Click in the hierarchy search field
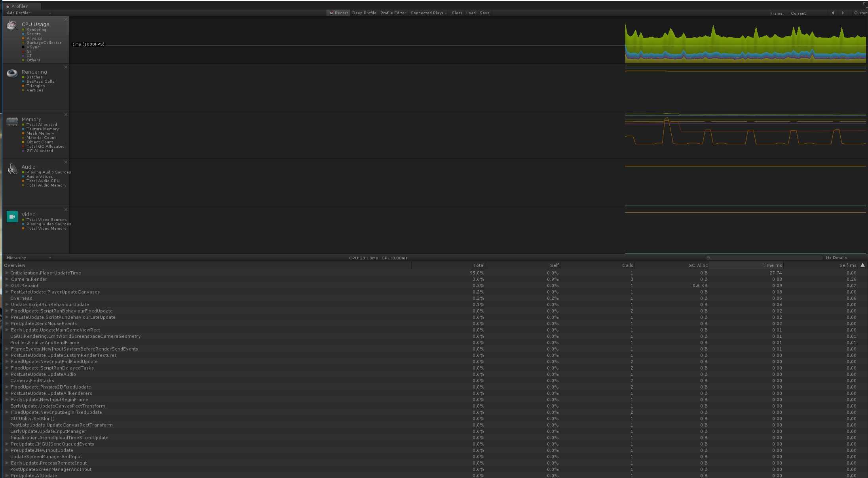This screenshot has width=868, height=478. 764,257
